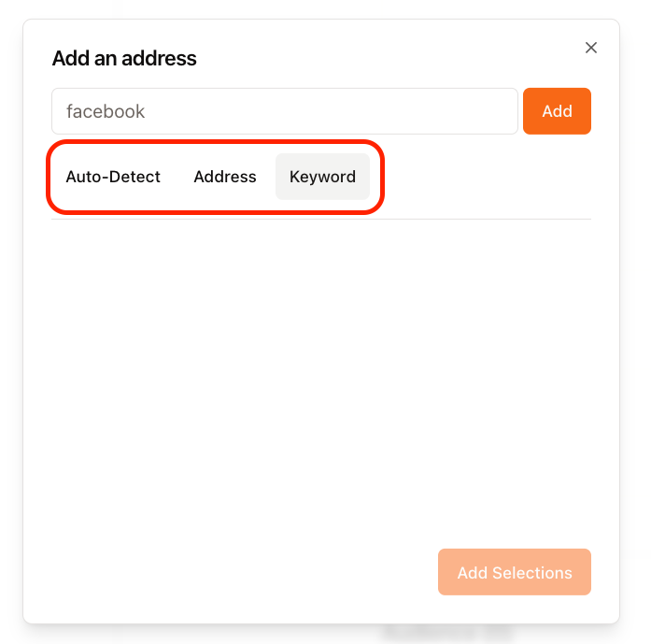651x644 pixels.
Task: Pick the highlighted Keyword option
Action: [322, 177]
